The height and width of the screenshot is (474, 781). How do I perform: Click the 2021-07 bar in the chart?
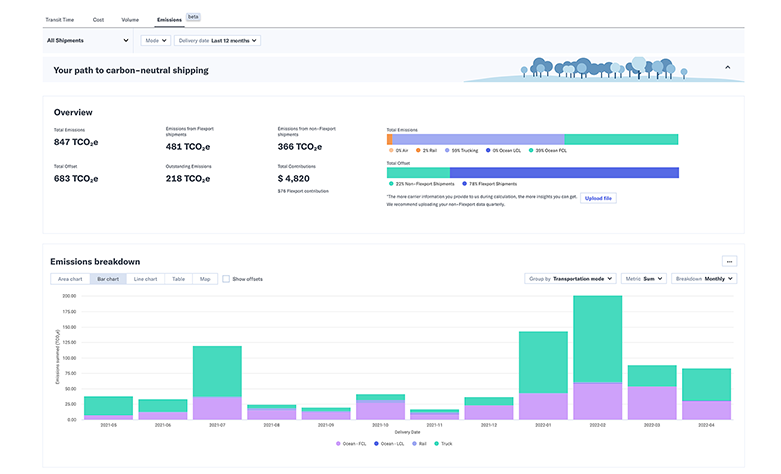pos(217,383)
